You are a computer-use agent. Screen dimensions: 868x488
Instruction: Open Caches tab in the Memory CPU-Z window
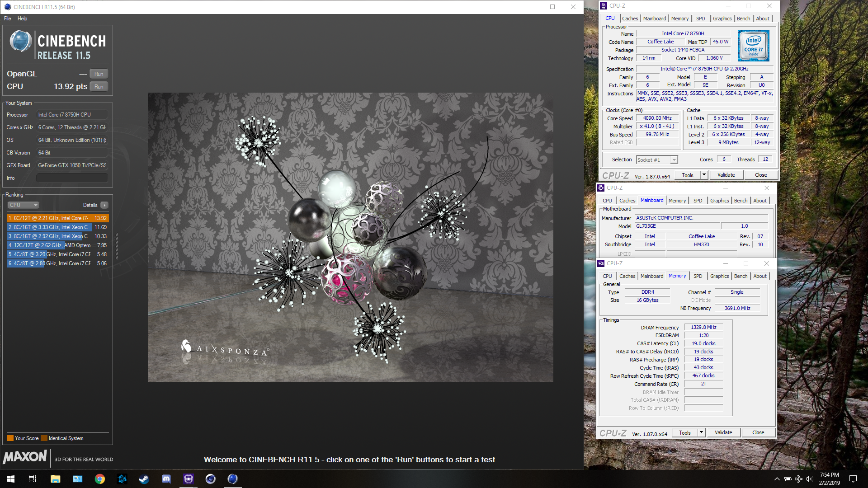[627, 276]
